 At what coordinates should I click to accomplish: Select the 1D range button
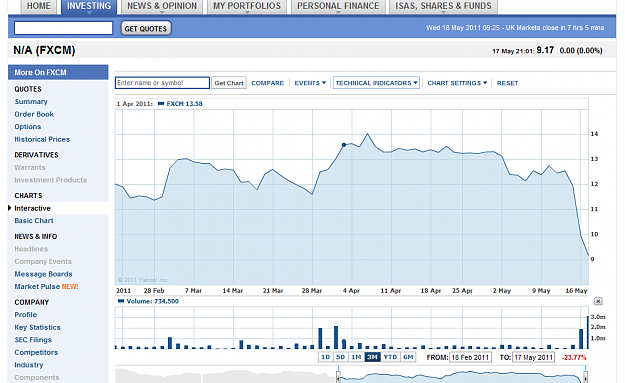[x=325, y=357]
